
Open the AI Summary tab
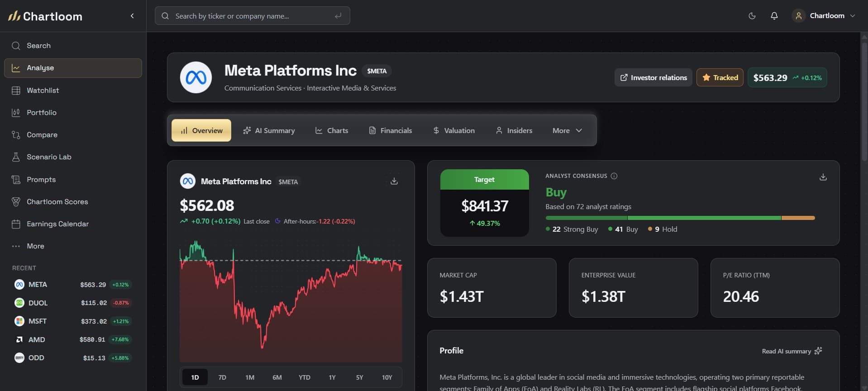pyautogui.click(x=269, y=130)
